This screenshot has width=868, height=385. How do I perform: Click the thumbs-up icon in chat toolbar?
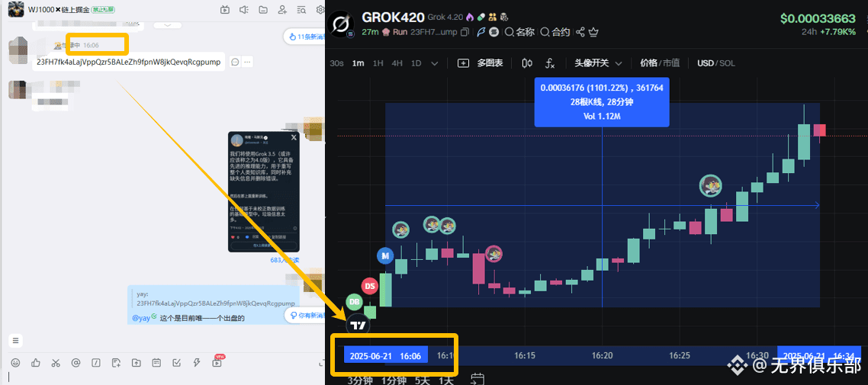(36, 363)
